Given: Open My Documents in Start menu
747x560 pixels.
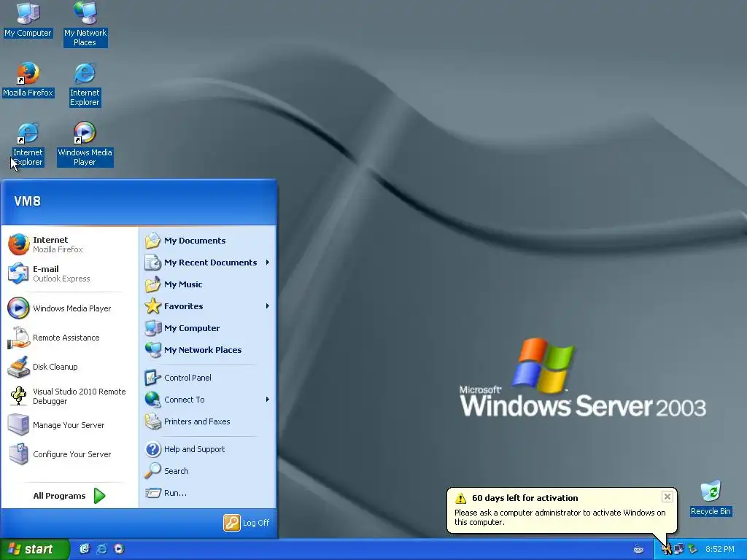Looking at the screenshot, I should [x=208, y=241].
